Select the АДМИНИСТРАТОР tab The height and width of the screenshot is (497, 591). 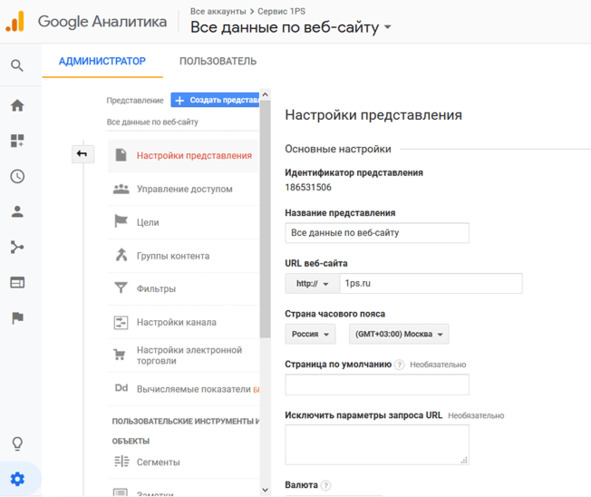[102, 61]
